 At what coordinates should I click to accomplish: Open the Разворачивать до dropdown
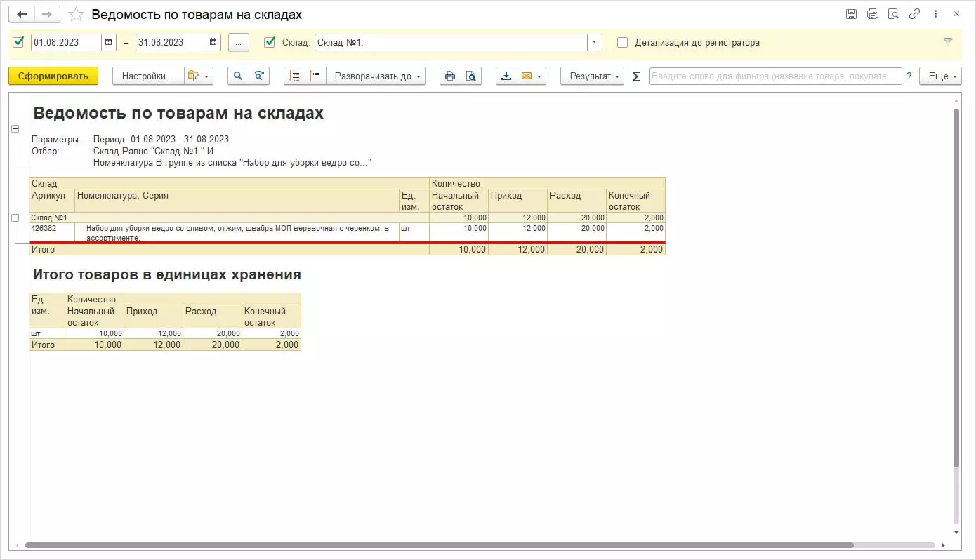click(376, 76)
